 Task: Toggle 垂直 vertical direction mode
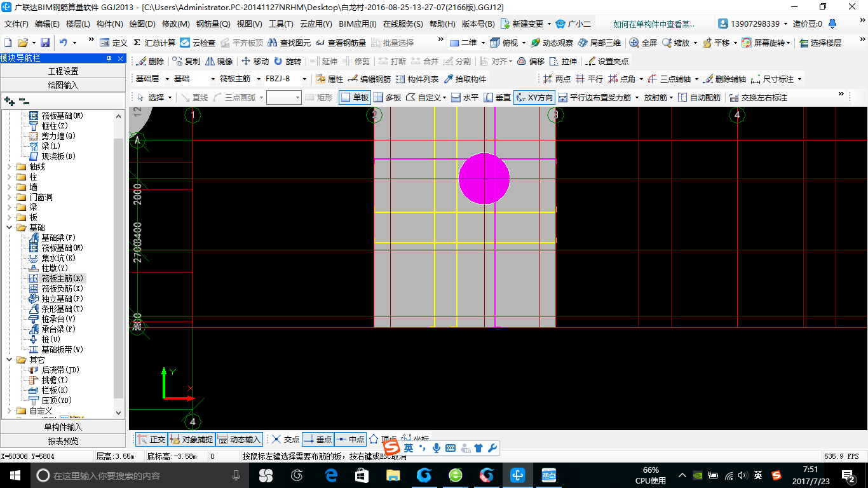(x=497, y=97)
